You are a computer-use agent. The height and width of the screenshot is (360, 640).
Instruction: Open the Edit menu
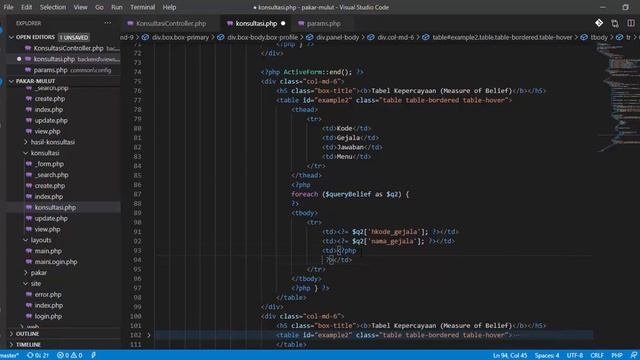[27, 7]
